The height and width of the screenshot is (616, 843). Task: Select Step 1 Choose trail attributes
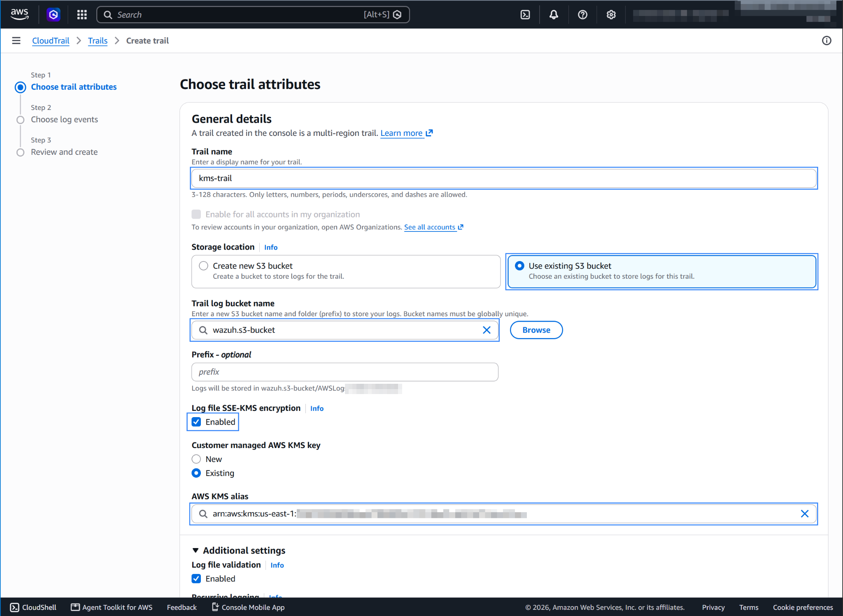[74, 87]
